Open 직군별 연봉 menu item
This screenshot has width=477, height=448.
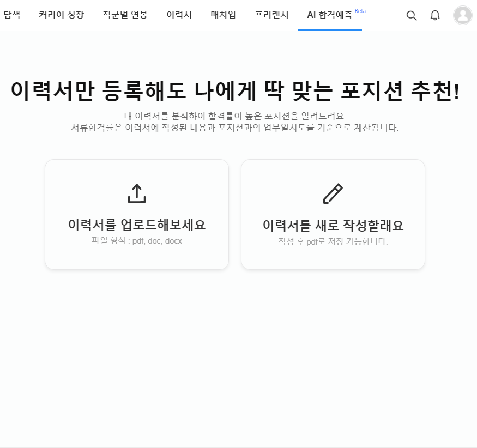[125, 15]
